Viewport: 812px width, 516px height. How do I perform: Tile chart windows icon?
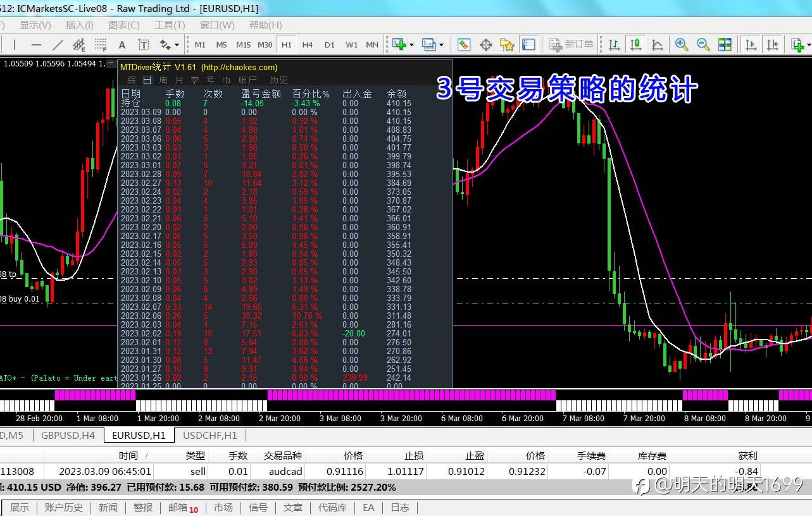point(725,44)
